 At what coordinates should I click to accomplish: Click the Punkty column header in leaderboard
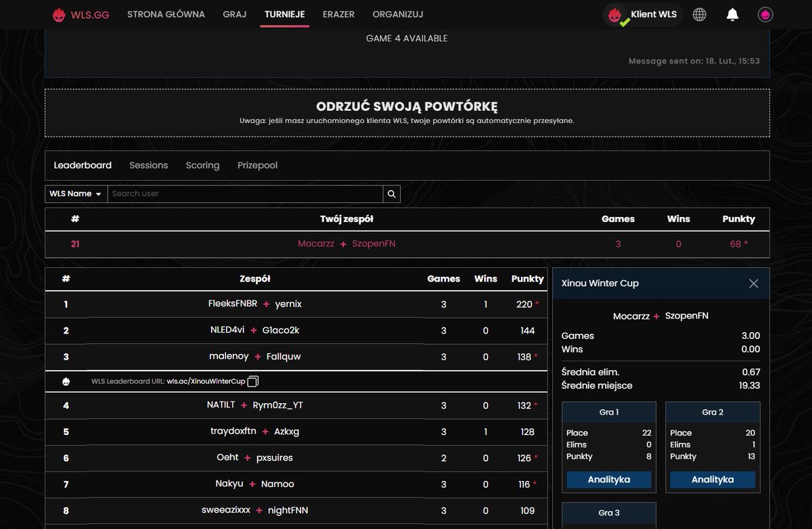click(528, 279)
